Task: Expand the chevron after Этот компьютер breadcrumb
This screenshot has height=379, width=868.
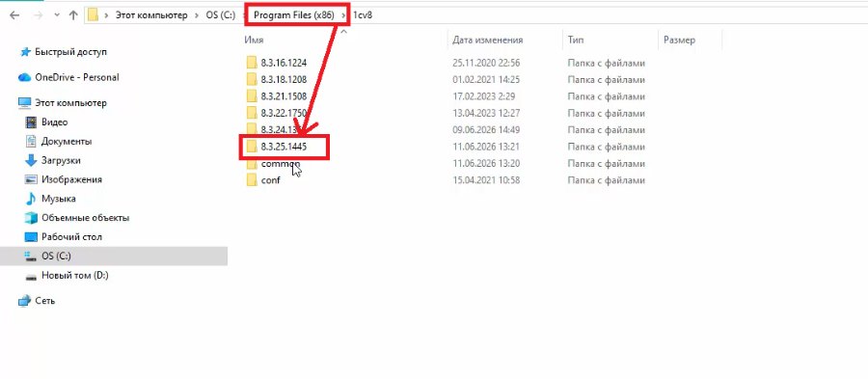Action: pyautogui.click(x=197, y=15)
